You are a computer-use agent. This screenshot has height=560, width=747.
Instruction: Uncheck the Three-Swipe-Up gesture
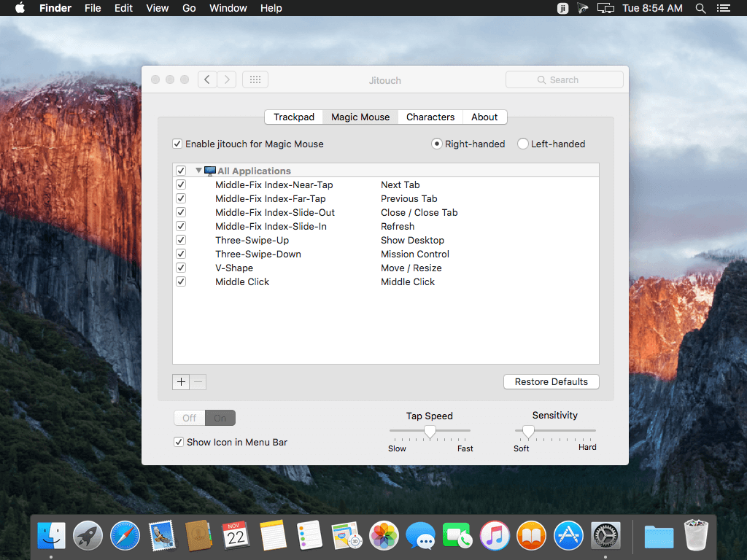181,239
